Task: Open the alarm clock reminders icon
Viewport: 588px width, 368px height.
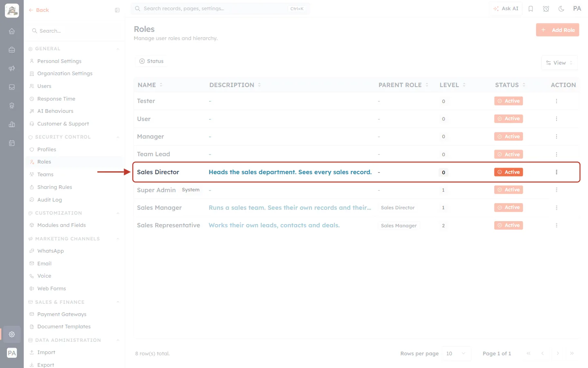Action: 546,9
